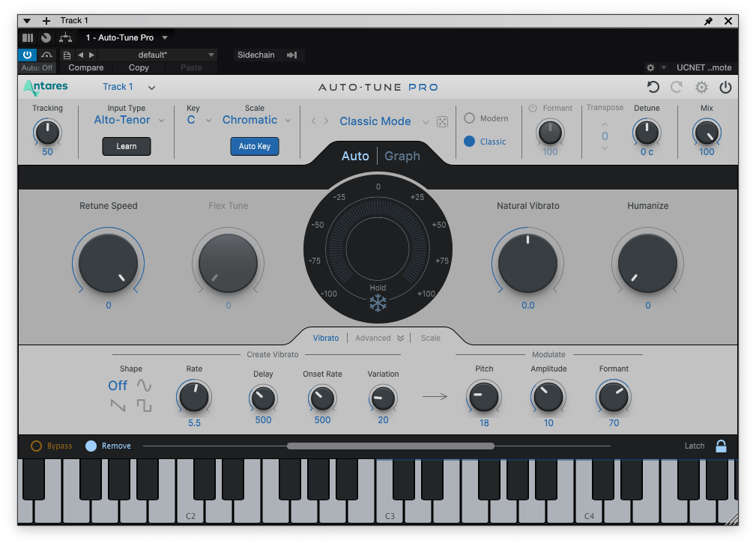Open the Vibrato tab
This screenshot has height=546, width=756.
326,339
